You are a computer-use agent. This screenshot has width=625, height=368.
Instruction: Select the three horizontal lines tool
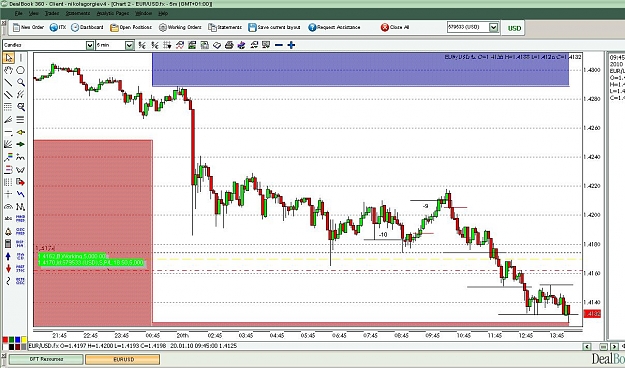click(20, 120)
